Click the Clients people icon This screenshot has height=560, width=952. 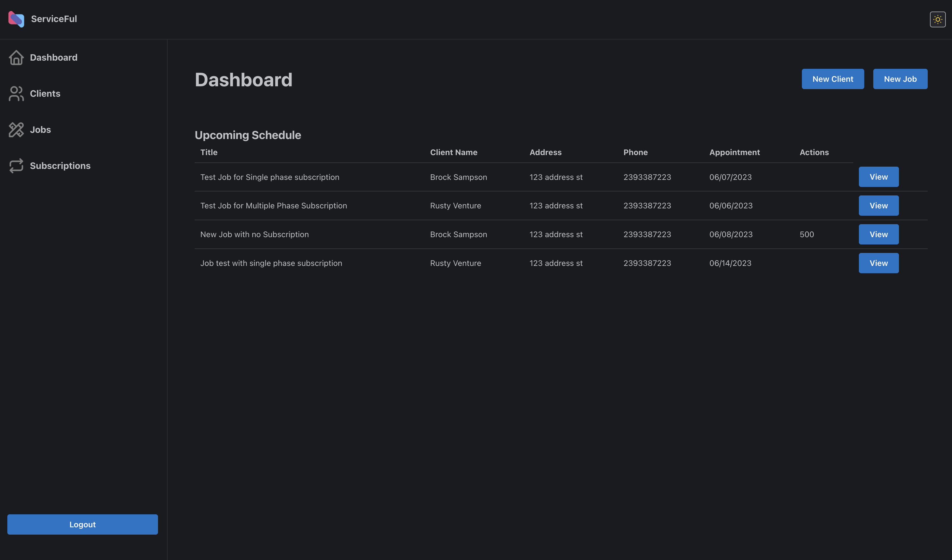point(16,94)
